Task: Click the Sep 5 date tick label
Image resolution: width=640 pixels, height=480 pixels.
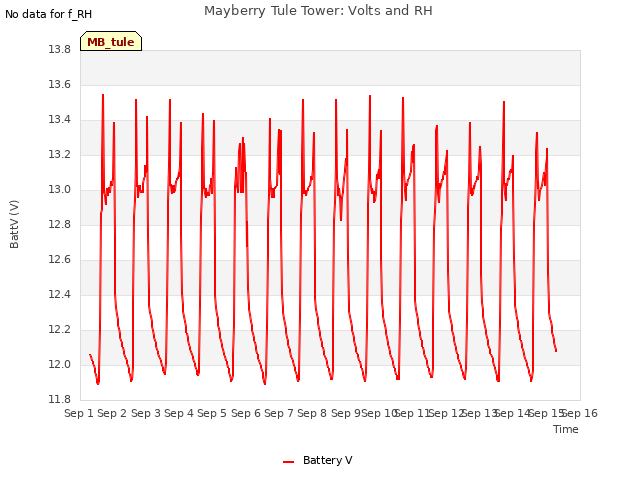Action: [212, 413]
